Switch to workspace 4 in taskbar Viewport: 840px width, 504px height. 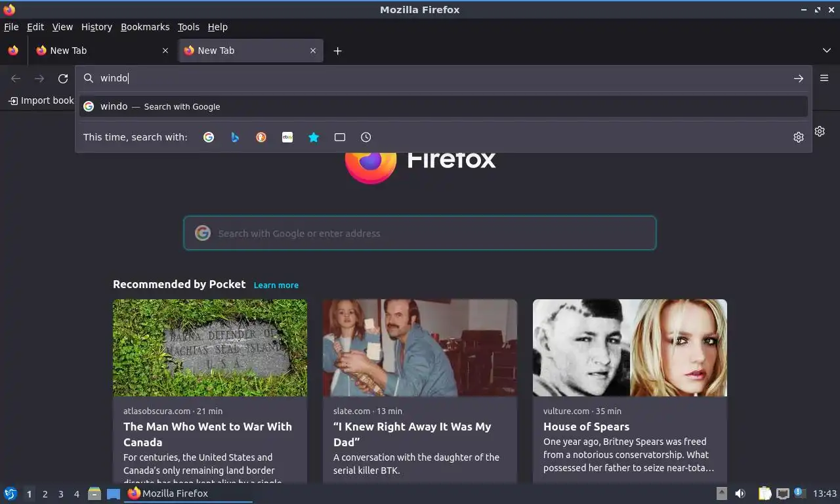[77, 493]
